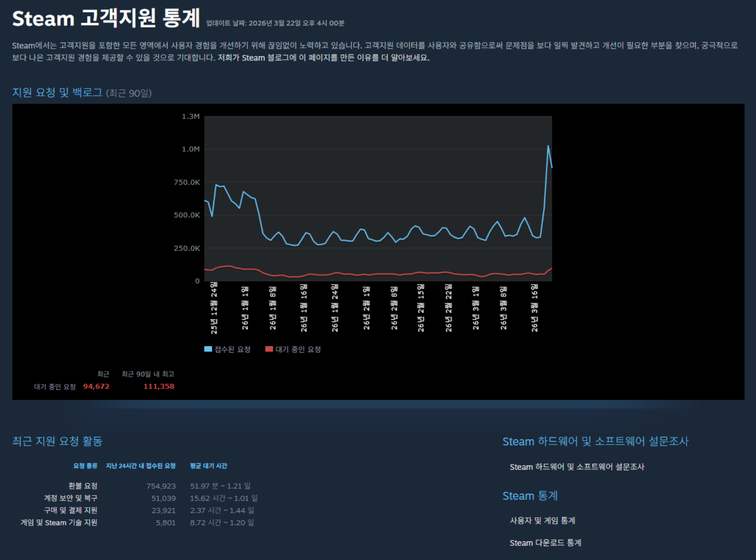Viewport: 756px width, 560px height.
Task: Click the 지원 요청 및 백로그 section heading
Action: 57,93
